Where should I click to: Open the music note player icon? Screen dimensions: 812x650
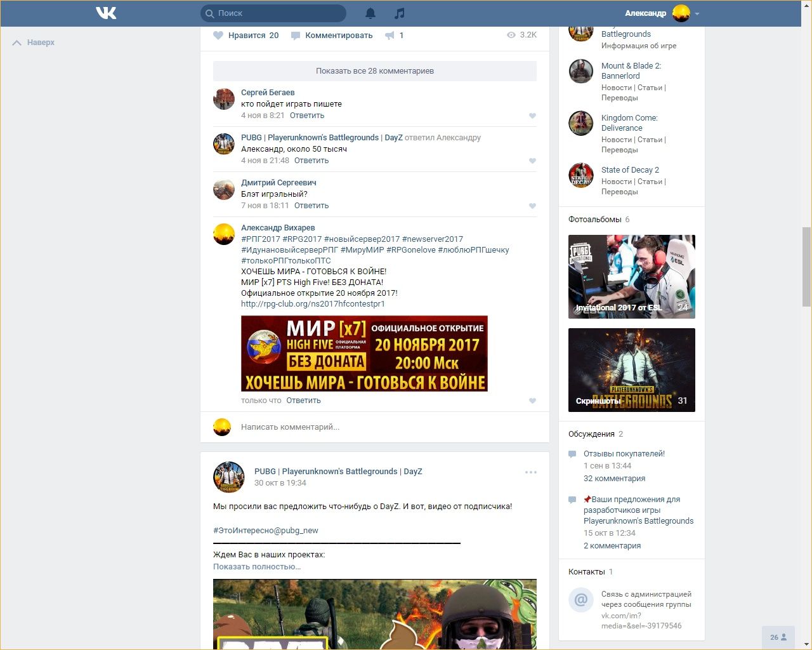pyautogui.click(x=399, y=13)
